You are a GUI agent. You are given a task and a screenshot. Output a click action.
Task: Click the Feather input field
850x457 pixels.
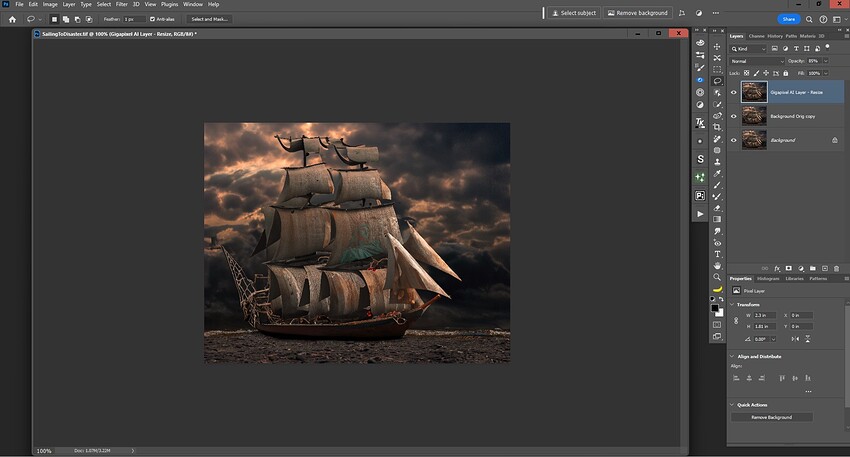point(134,19)
